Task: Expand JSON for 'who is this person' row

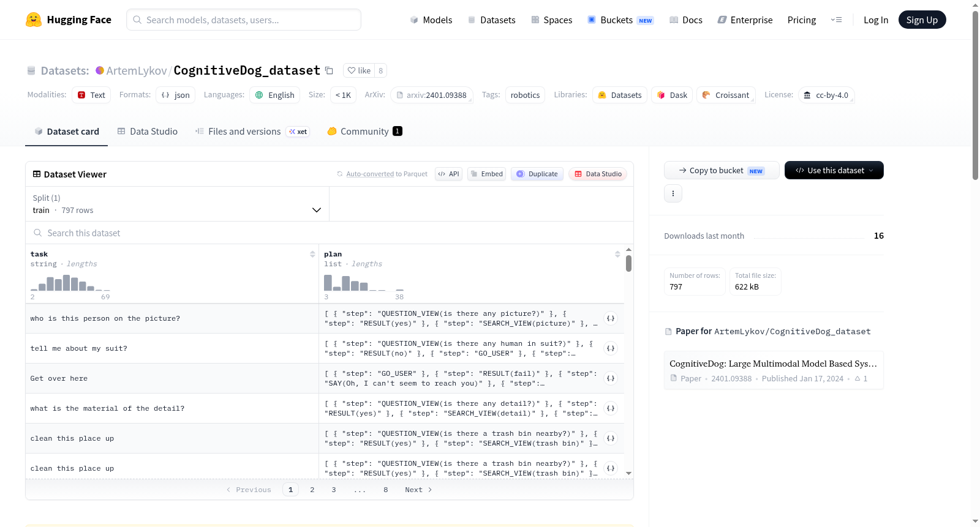Action: click(611, 318)
